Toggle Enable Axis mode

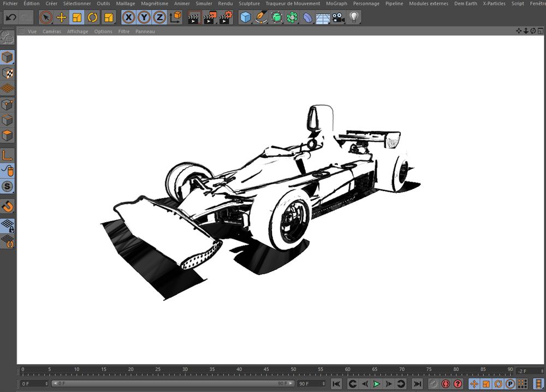(x=7, y=155)
